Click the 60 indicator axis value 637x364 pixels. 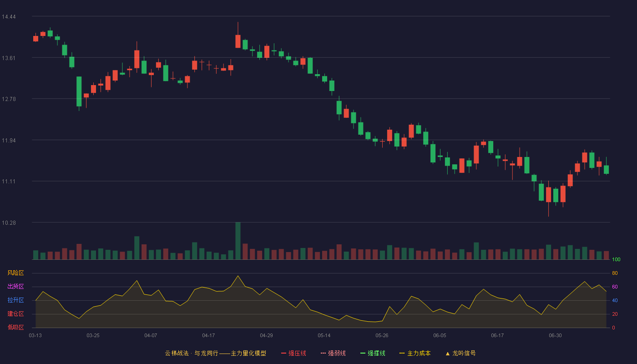[615, 287]
